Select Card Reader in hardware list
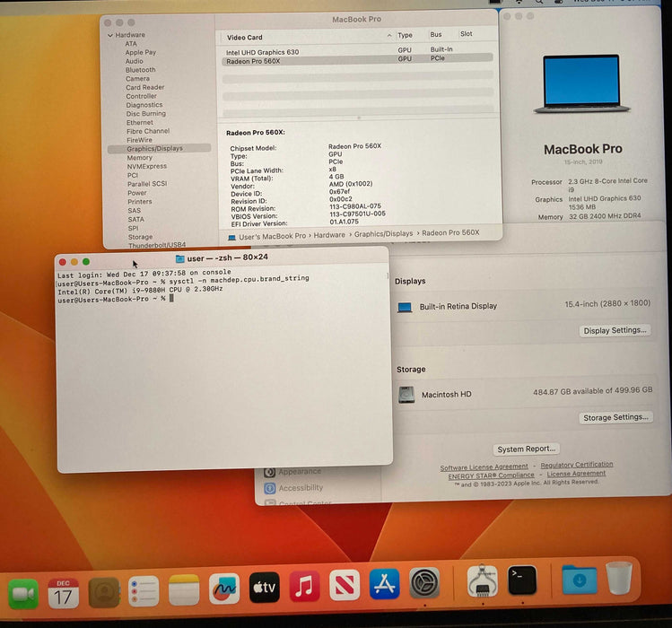This screenshot has width=672, height=628. click(x=144, y=87)
